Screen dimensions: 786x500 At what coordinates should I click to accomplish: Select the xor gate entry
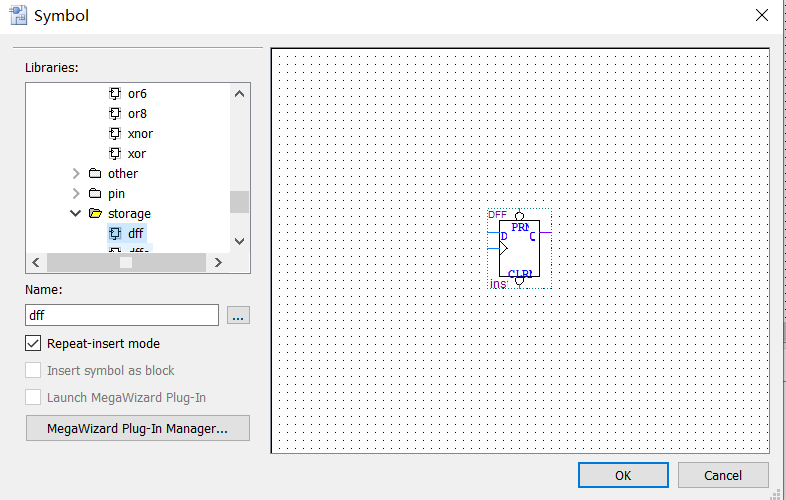(x=137, y=153)
